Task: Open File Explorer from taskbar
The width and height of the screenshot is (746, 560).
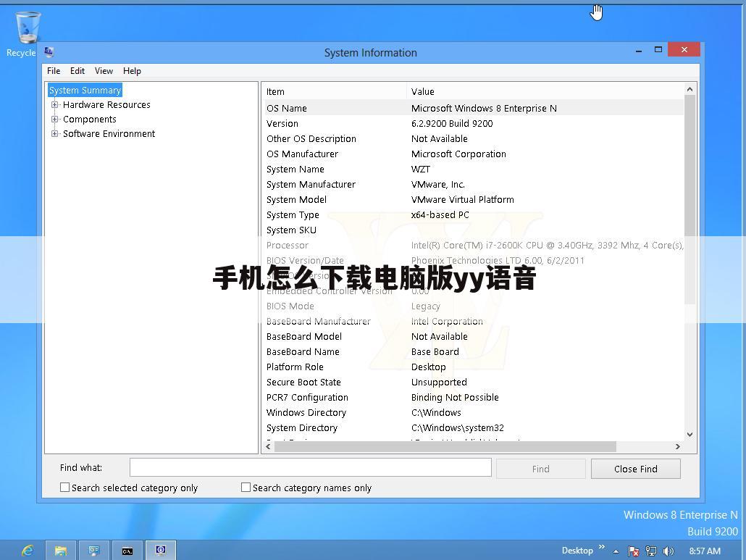Action: 60,551
